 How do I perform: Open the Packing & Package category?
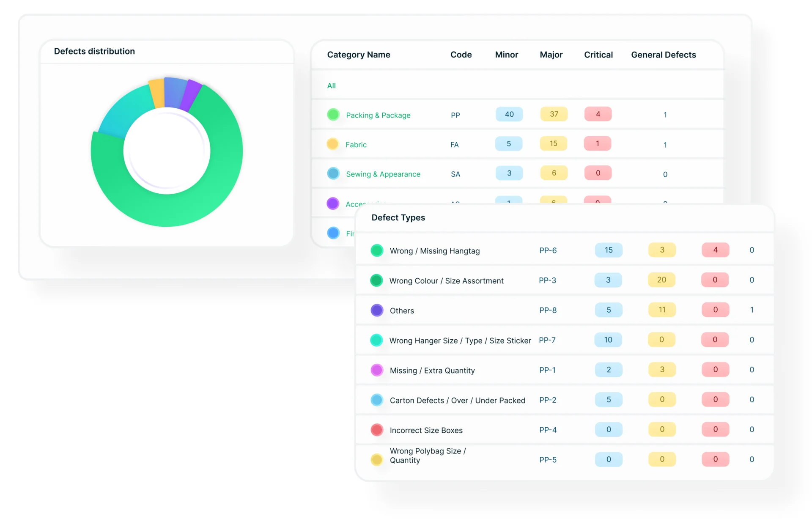coord(378,115)
